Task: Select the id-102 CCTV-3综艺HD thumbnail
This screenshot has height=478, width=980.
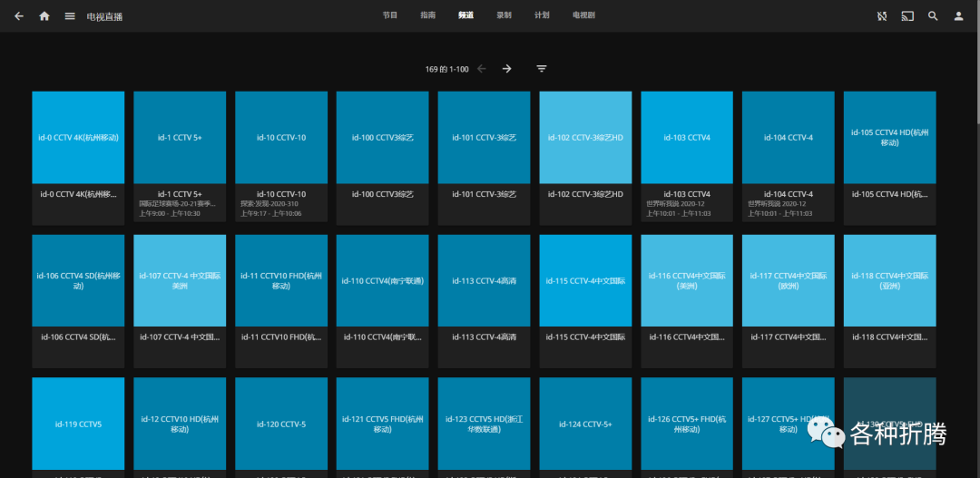Action: pos(585,138)
